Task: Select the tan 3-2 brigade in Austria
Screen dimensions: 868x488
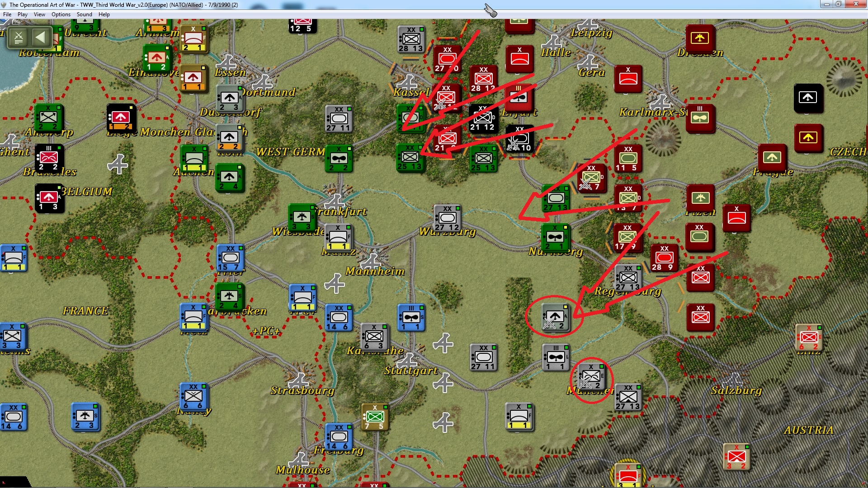Action: [736, 457]
